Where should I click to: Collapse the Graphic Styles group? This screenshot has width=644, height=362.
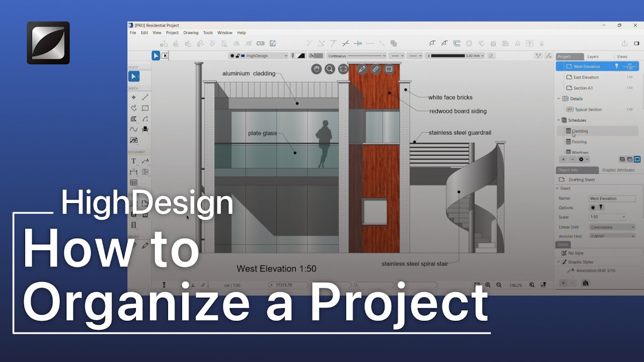[x=558, y=262]
